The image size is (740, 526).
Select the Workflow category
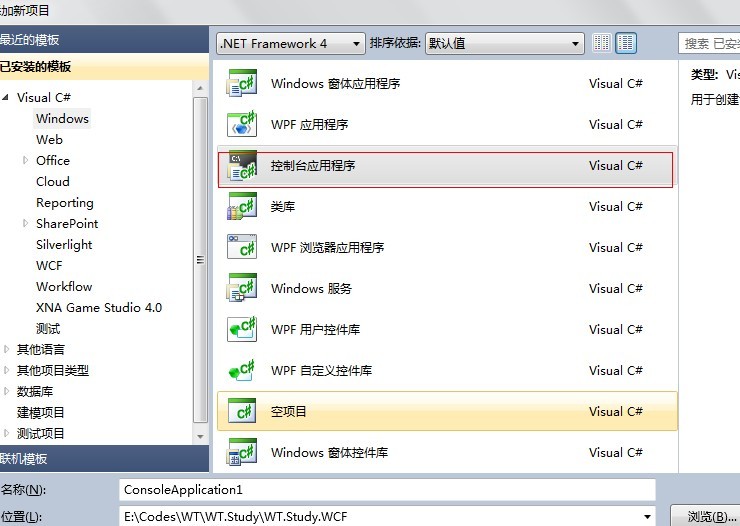pos(64,287)
